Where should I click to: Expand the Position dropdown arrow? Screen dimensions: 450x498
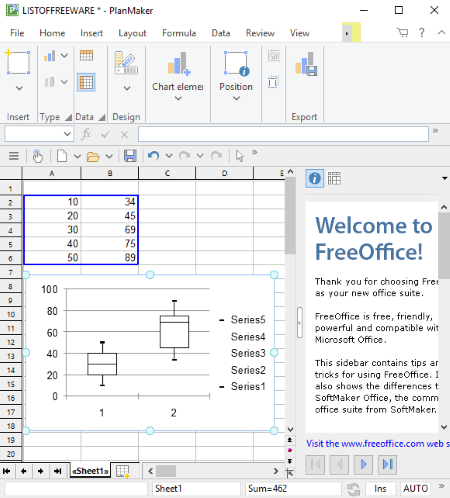click(236, 98)
